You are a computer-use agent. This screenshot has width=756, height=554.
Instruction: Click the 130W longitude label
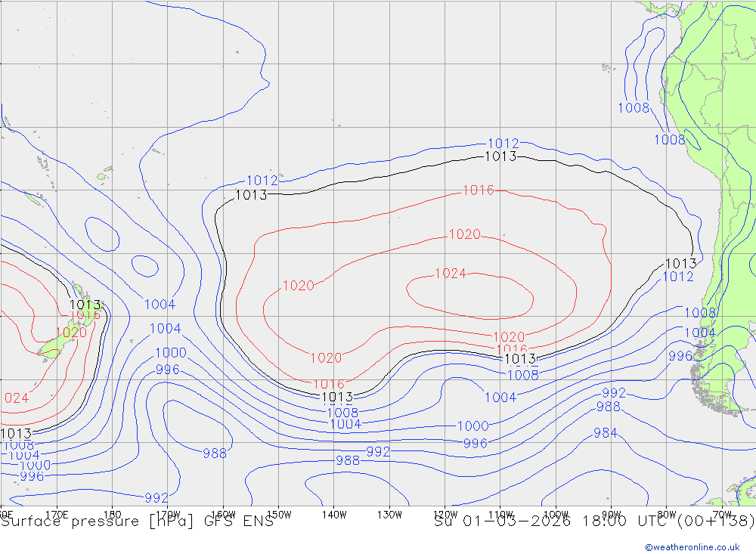(x=389, y=515)
